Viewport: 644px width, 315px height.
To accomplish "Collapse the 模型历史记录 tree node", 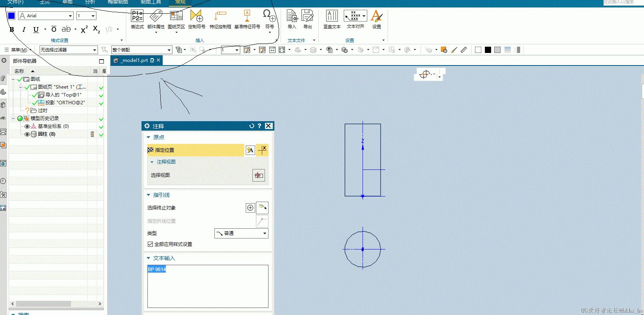I will tap(13, 118).
